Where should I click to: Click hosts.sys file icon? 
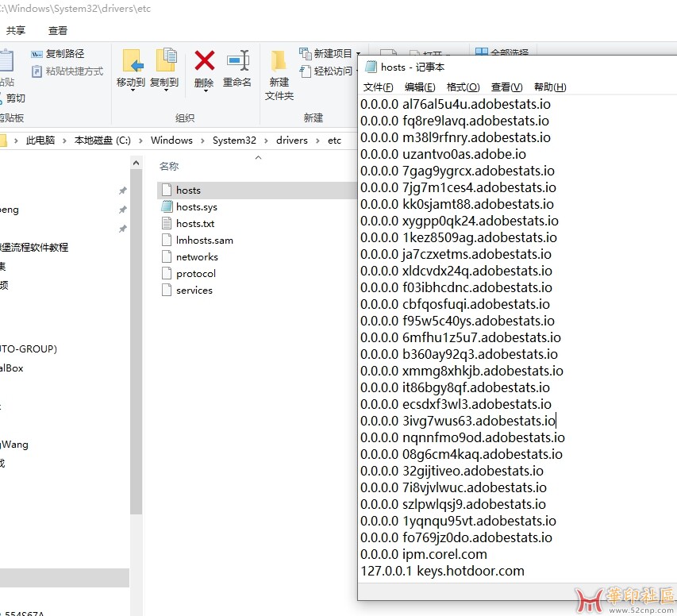coord(167,206)
